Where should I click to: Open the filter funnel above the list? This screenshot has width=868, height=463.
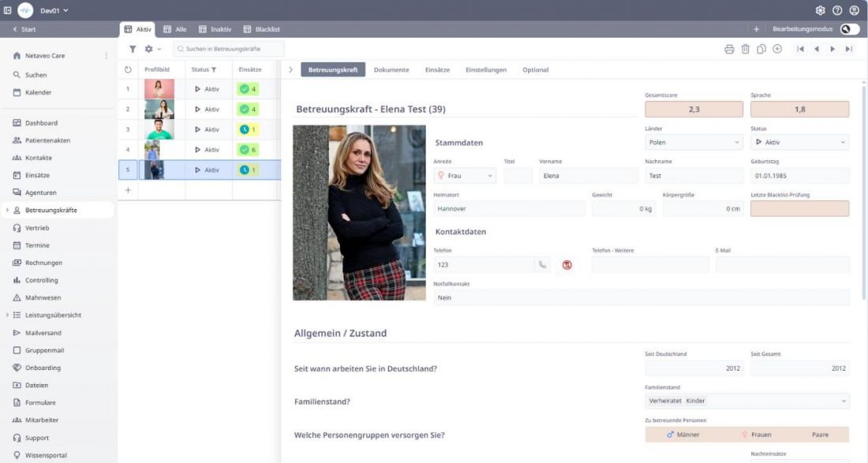(133, 49)
